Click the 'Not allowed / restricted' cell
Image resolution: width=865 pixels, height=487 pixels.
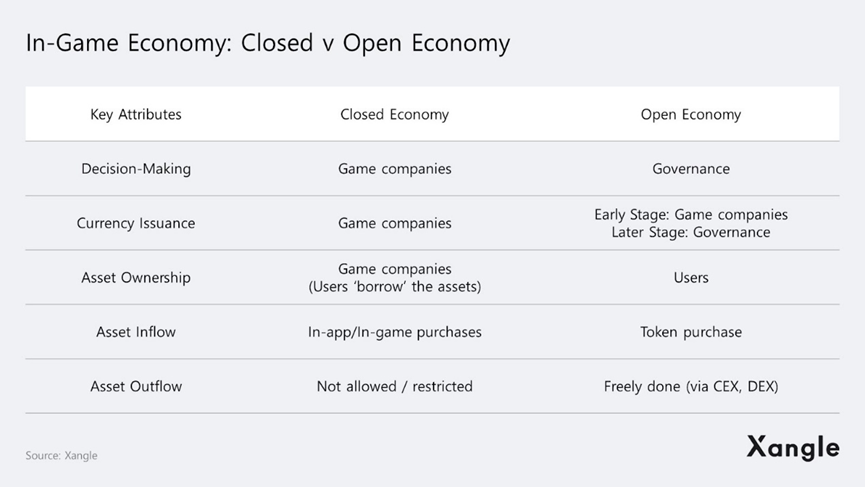[394, 386]
